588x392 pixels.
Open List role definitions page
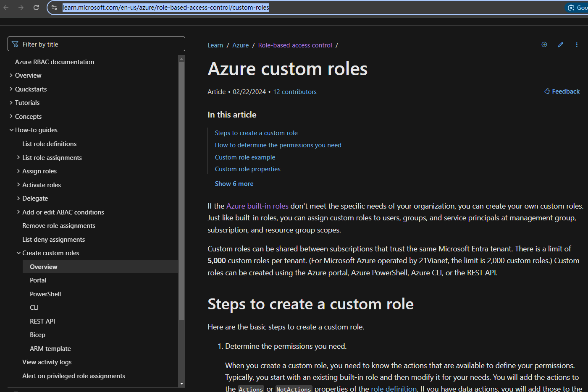tap(50, 144)
